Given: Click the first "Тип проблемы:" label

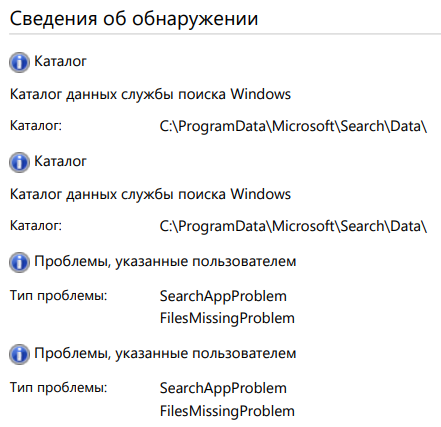Looking at the screenshot, I should point(59,296).
